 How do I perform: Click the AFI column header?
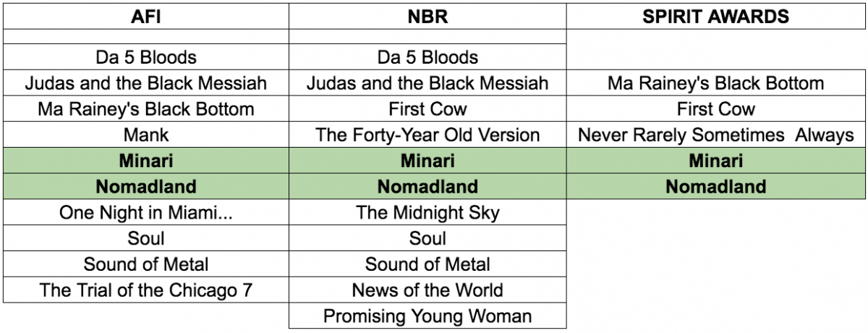click(x=145, y=17)
